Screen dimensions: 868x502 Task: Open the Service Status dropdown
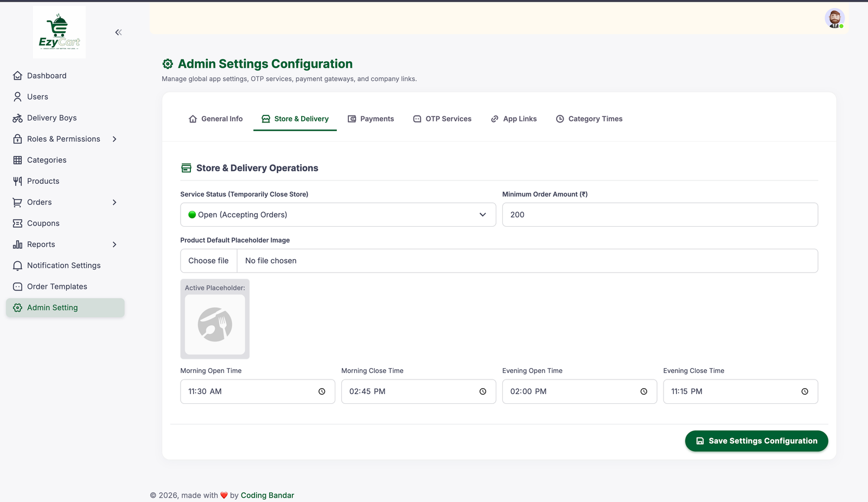[x=338, y=215]
